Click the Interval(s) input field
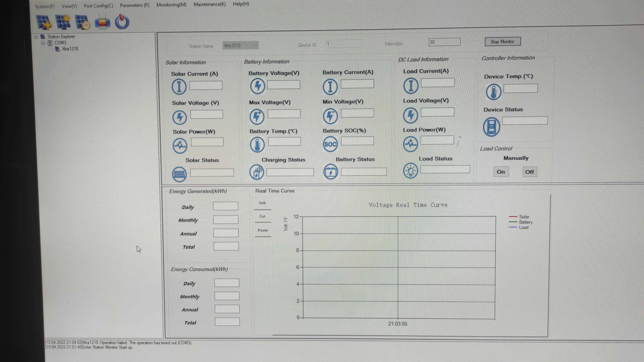The height and width of the screenshot is (362, 644). [x=444, y=42]
